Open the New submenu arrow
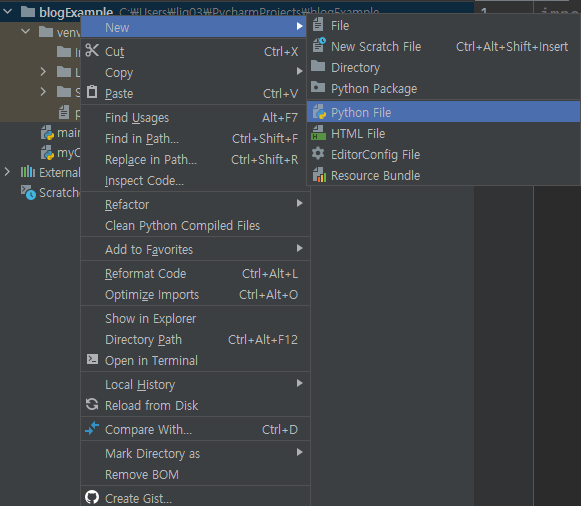The image size is (581, 506). [299, 26]
